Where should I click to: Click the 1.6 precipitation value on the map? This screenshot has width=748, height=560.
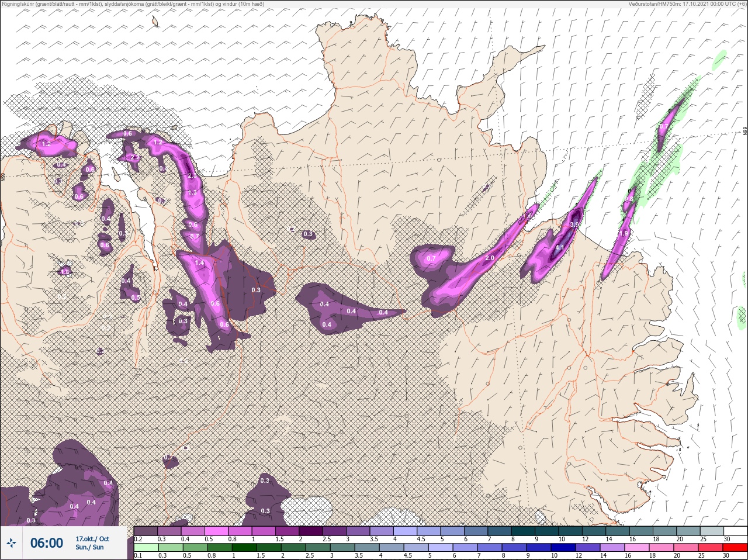[527, 216]
